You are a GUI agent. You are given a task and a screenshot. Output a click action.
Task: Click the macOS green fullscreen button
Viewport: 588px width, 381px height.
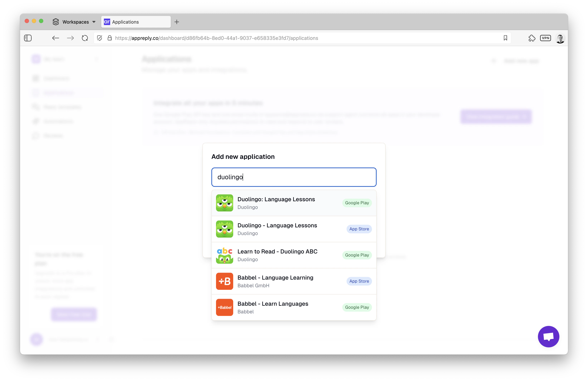(41, 21)
